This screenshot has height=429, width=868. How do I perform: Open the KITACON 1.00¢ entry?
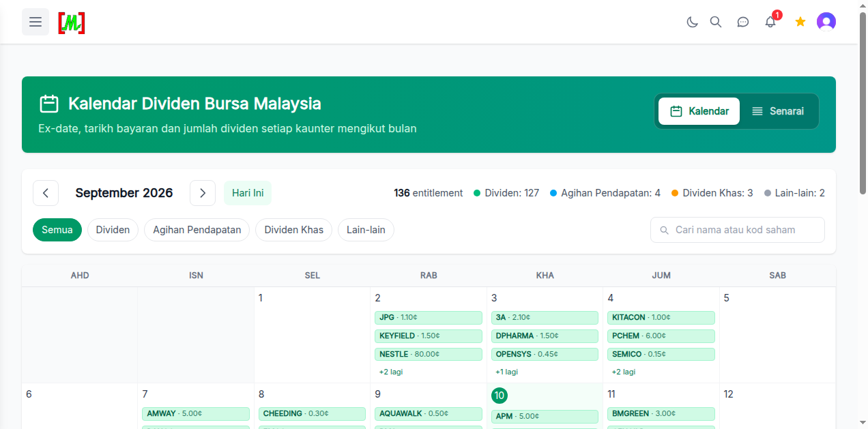661,317
